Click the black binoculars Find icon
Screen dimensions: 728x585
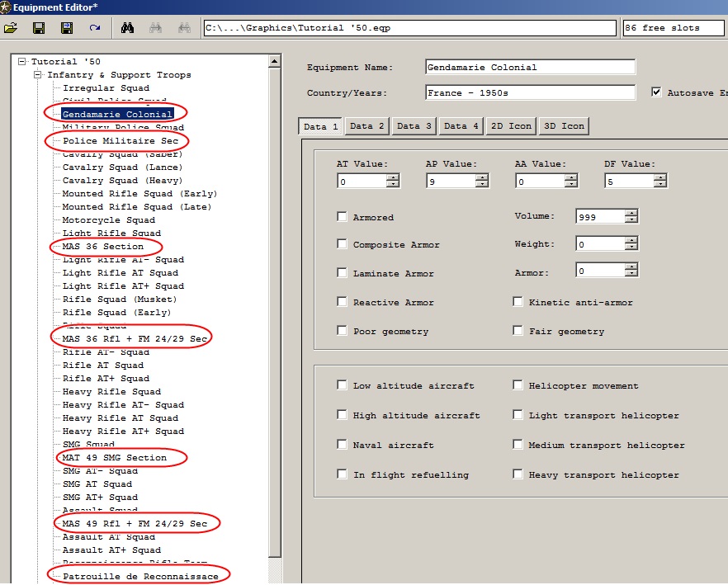tap(127, 28)
